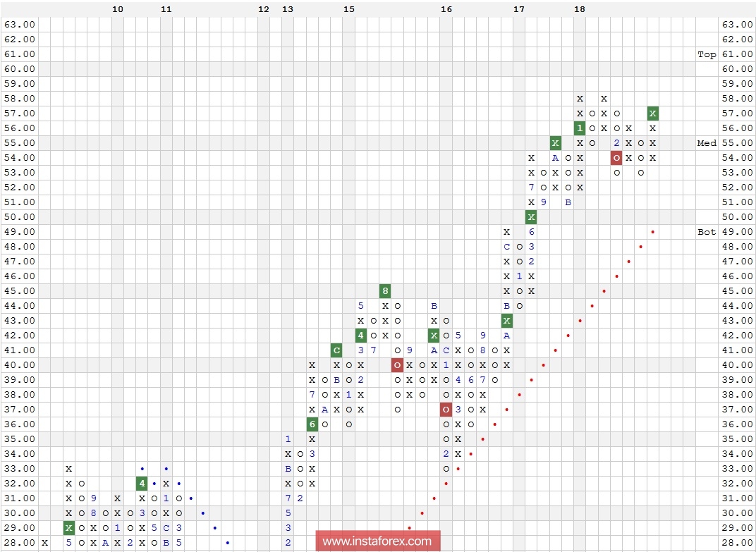Click the blue 7 in the 52.00 row
The image size is (756, 552).
531,187
